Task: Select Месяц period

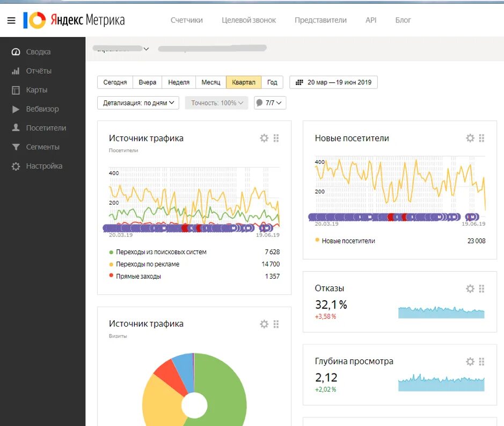Action: pos(211,82)
